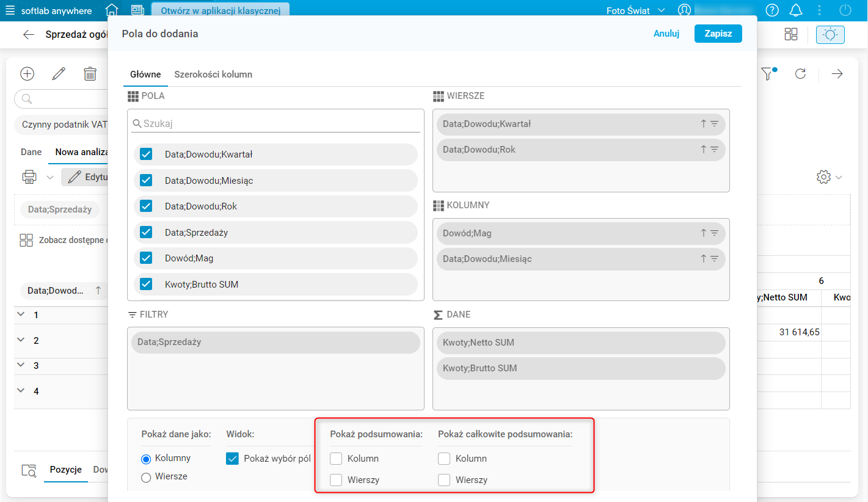Switch to the Pozycje bottom tab
Image resolution: width=868 pixels, height=502 pixels.
pos(66,470)
